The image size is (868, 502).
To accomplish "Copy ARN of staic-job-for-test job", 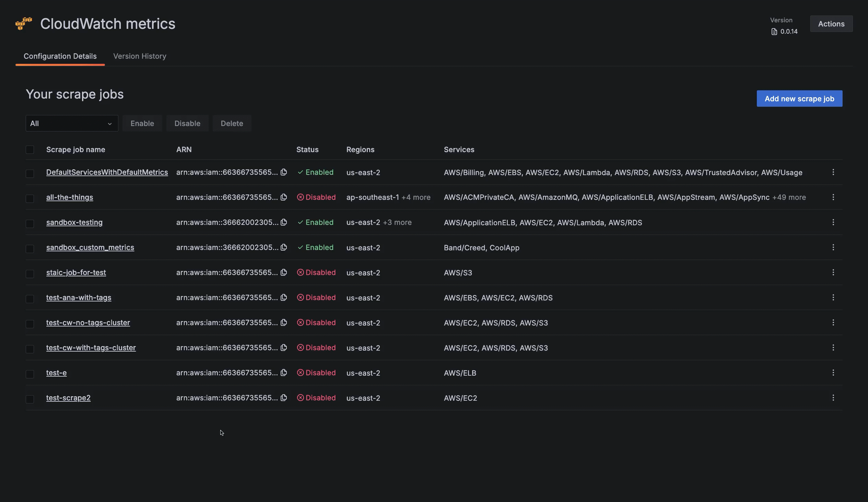I will coord(283,272).
